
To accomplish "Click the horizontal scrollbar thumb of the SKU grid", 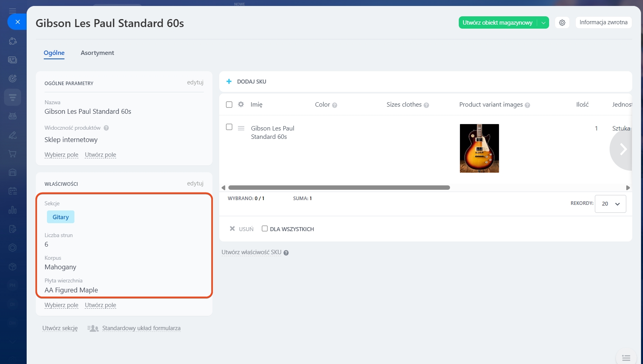I will click(339, 188).
